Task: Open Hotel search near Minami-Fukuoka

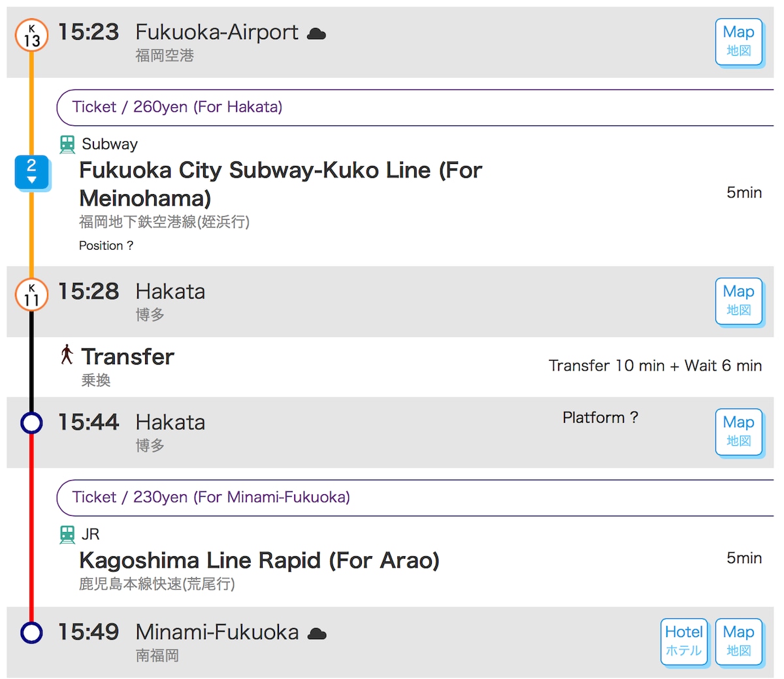Action: [684, 641]
